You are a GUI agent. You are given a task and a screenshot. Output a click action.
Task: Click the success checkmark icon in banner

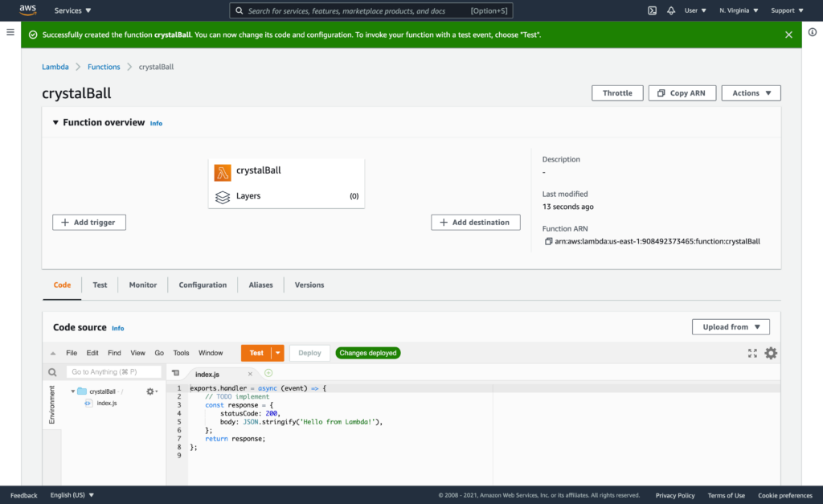coord(33,35)
